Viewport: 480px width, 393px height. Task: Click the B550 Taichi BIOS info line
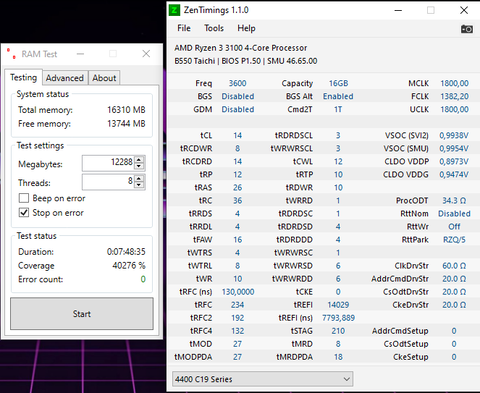(x=246, y=61)
